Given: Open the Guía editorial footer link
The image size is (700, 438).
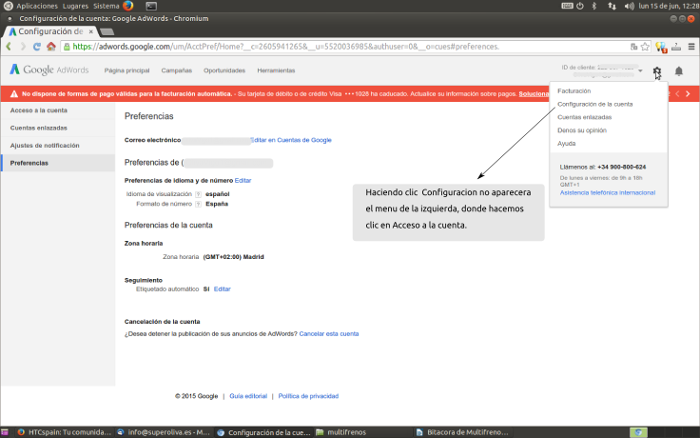Looking at the screenshot, I should click(x=248, y=396).
